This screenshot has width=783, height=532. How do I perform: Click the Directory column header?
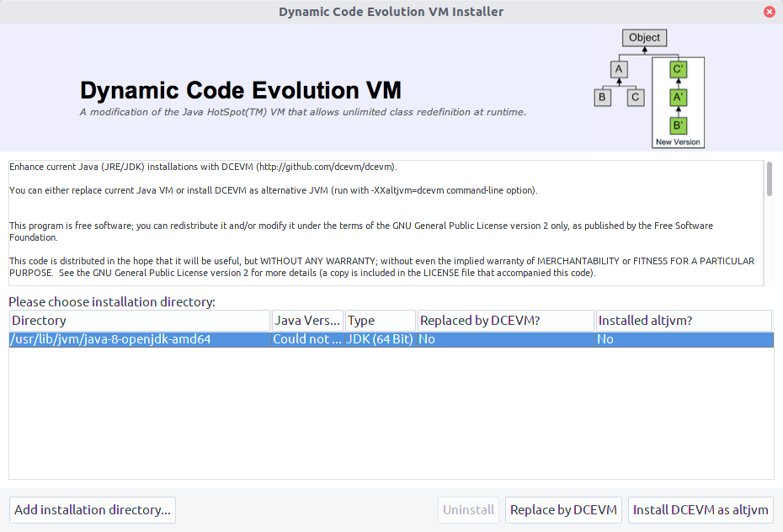click(x=140, y=321)
